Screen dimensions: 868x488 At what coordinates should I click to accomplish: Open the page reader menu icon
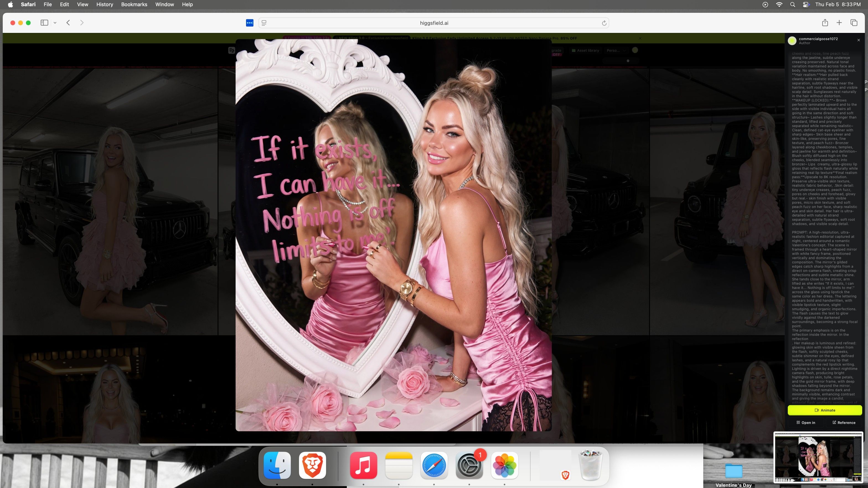tap(264, 23)
